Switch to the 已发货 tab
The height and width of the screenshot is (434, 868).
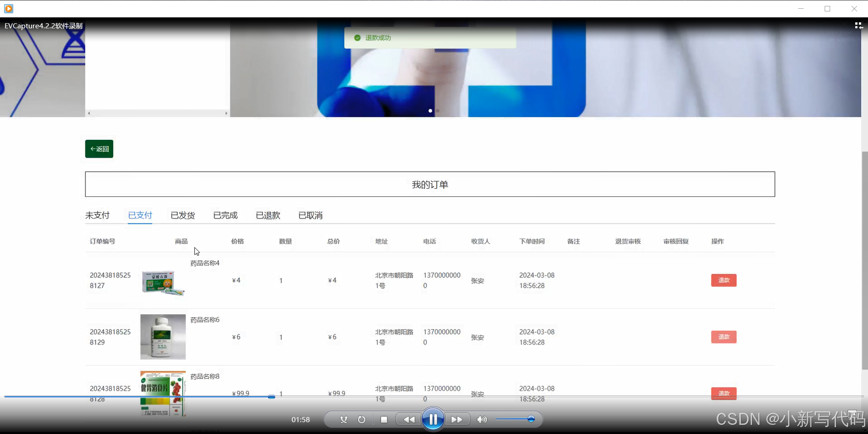(183, 215)
